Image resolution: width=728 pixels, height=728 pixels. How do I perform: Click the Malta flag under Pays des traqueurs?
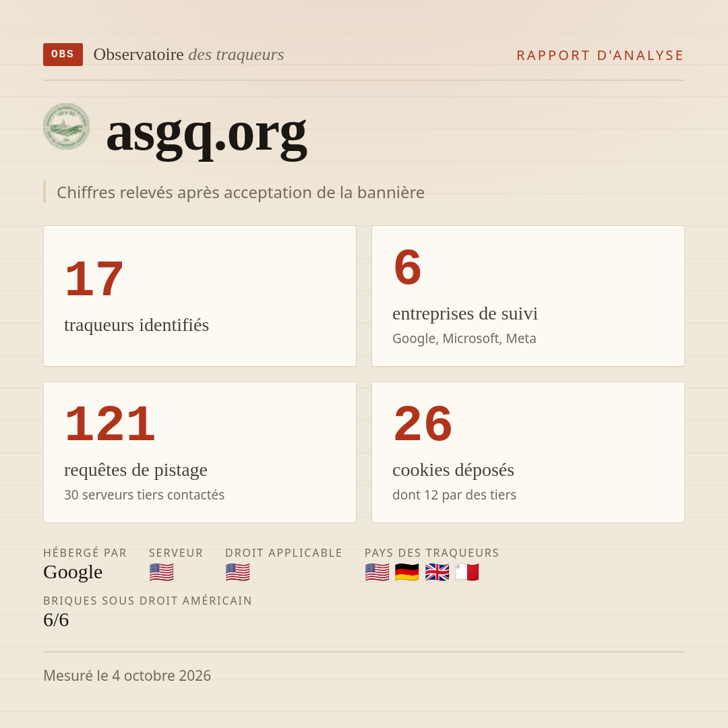[x=466, y=572]
